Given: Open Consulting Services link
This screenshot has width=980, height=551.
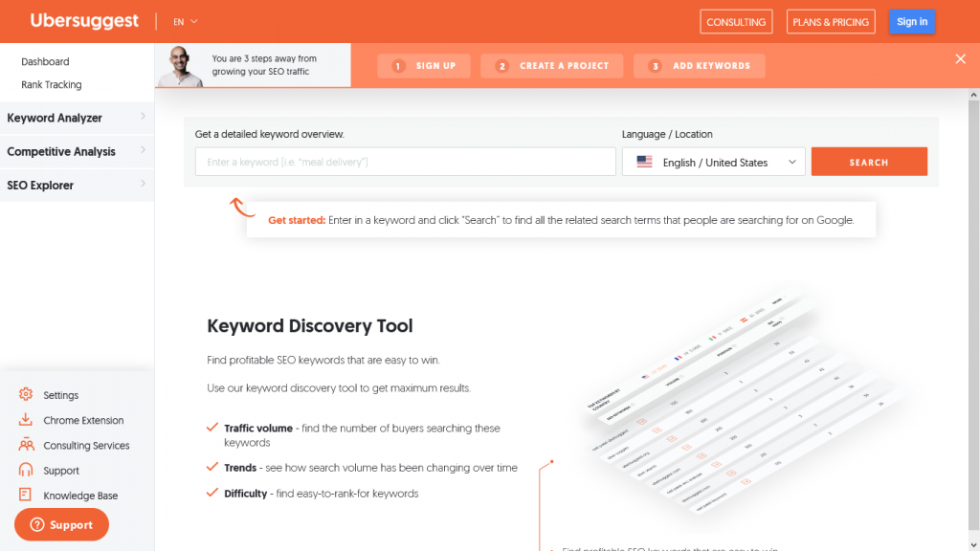Looking at the screenshot, I should tap(86, 445).
